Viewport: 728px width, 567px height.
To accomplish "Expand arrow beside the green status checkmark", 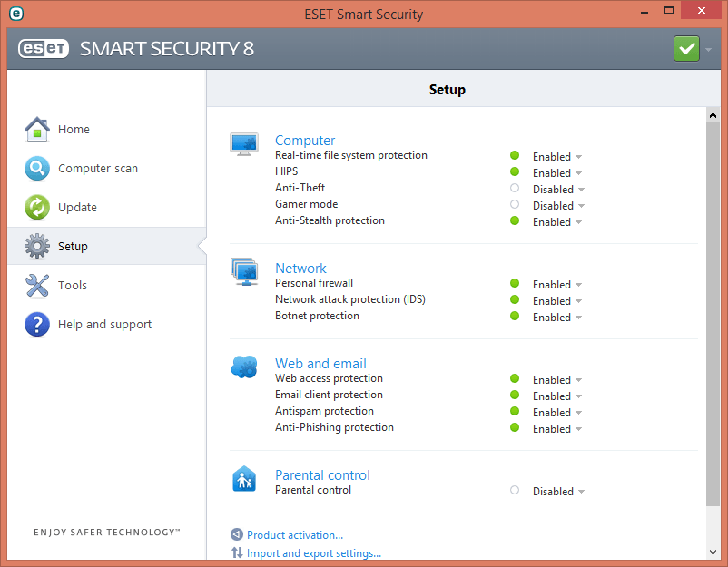I will click(708, 49).
